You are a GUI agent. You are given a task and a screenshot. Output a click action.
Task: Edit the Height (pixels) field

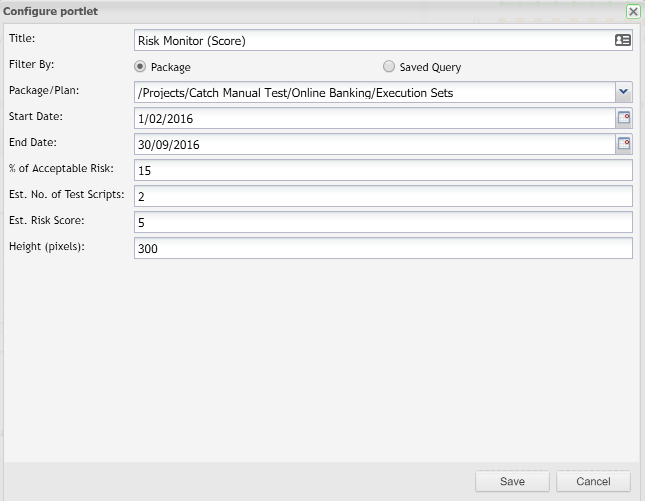click(383, 248)
